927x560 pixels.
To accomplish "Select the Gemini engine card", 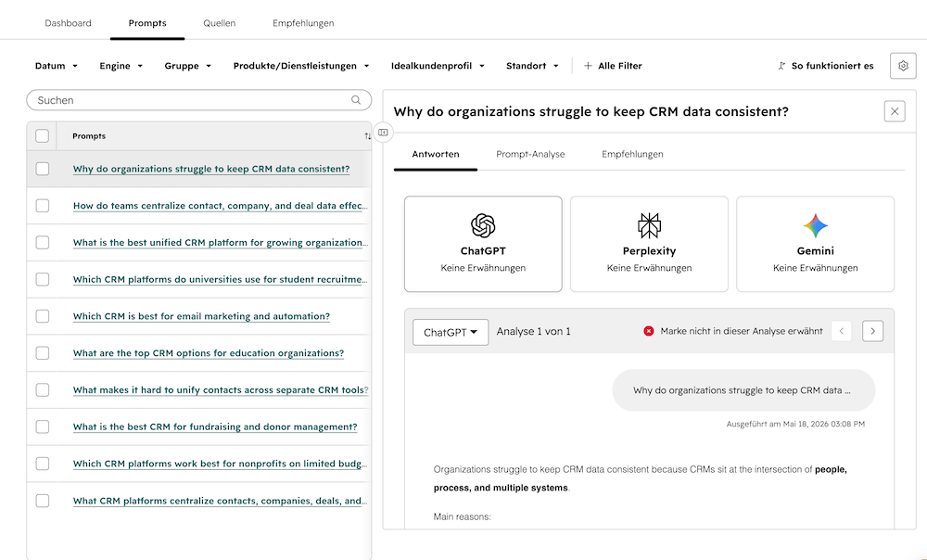I will (x=815, y=244).
